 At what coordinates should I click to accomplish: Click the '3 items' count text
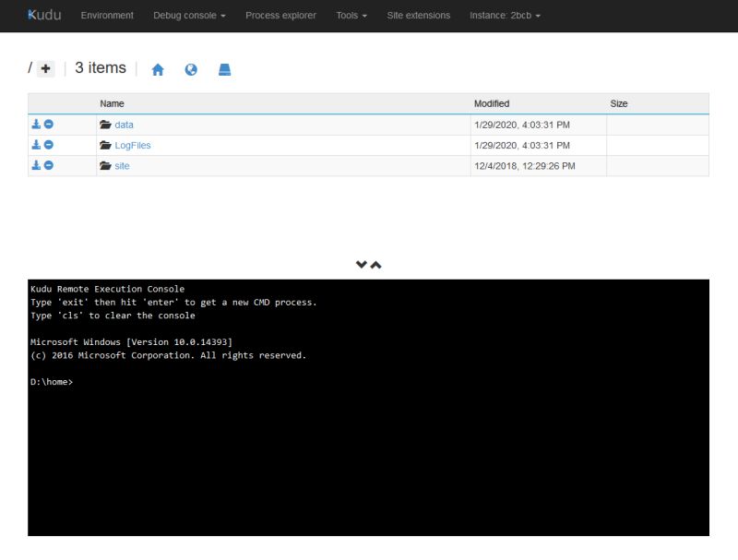(101, 67)
